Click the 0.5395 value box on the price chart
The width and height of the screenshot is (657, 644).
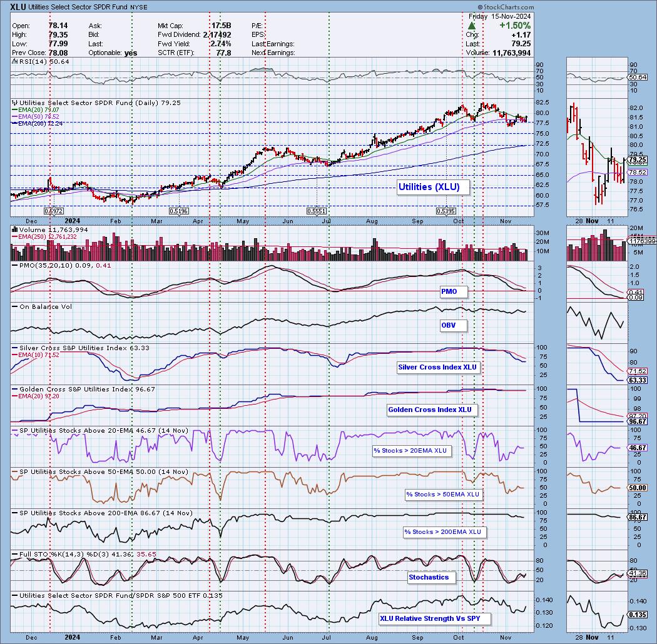point(446,211)
